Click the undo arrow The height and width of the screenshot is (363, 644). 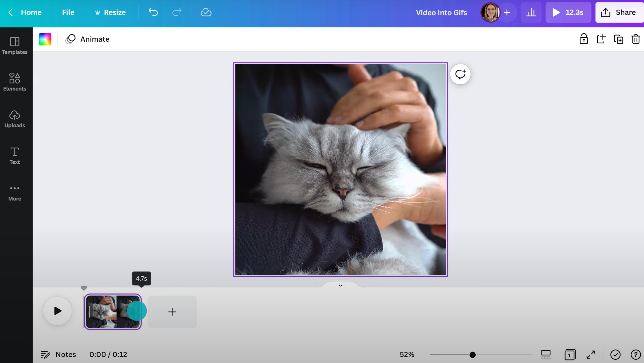point(153,12)
